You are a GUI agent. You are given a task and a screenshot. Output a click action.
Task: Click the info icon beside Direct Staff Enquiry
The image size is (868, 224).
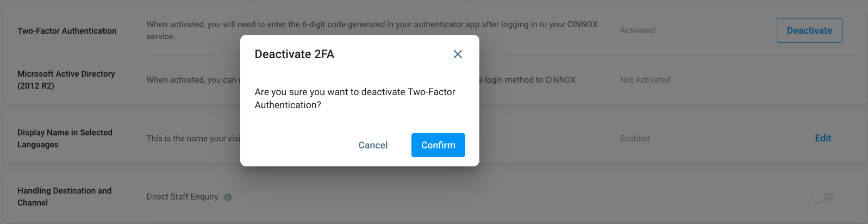point(228,197)
